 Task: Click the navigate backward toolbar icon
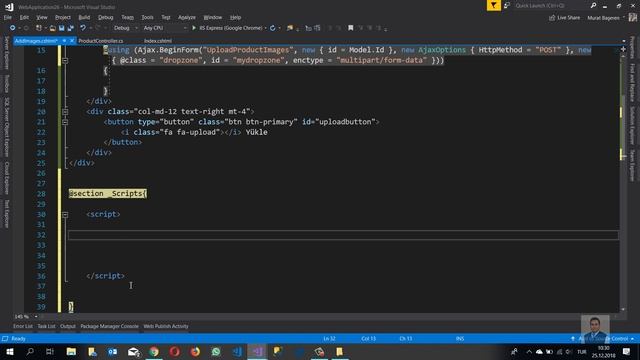13,28
